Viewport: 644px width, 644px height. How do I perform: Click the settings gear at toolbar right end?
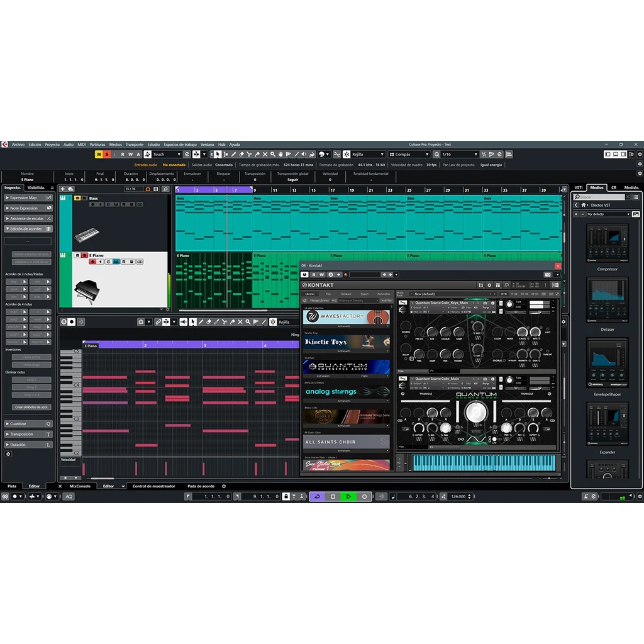(640, 155)
